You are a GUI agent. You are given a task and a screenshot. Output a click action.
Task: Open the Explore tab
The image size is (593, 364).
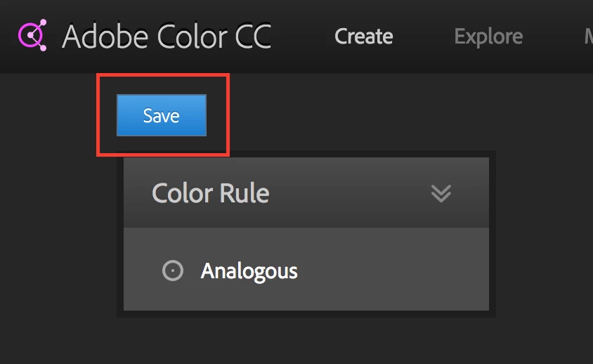pos(488,37)
